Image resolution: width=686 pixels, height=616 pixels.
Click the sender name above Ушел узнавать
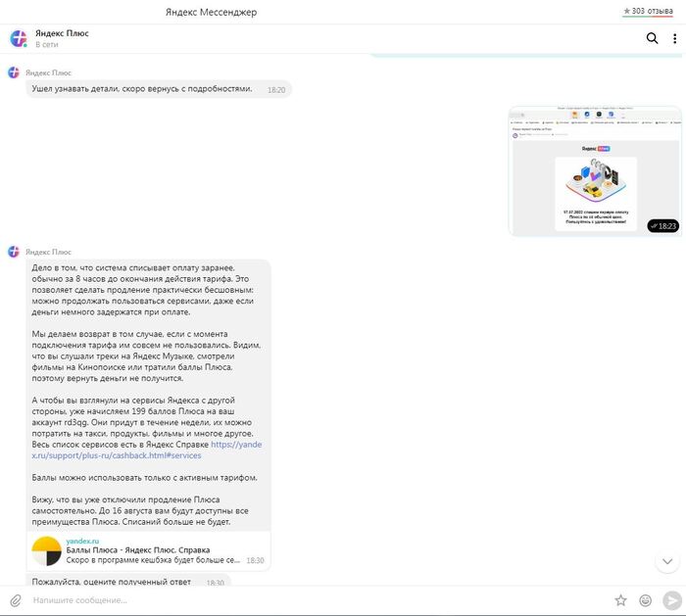(x=48, y=72)
